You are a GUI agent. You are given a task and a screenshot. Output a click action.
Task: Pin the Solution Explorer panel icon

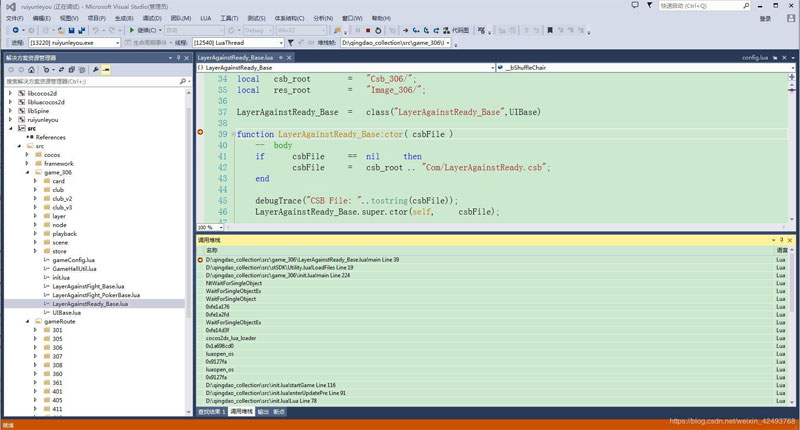click(179, 58)
